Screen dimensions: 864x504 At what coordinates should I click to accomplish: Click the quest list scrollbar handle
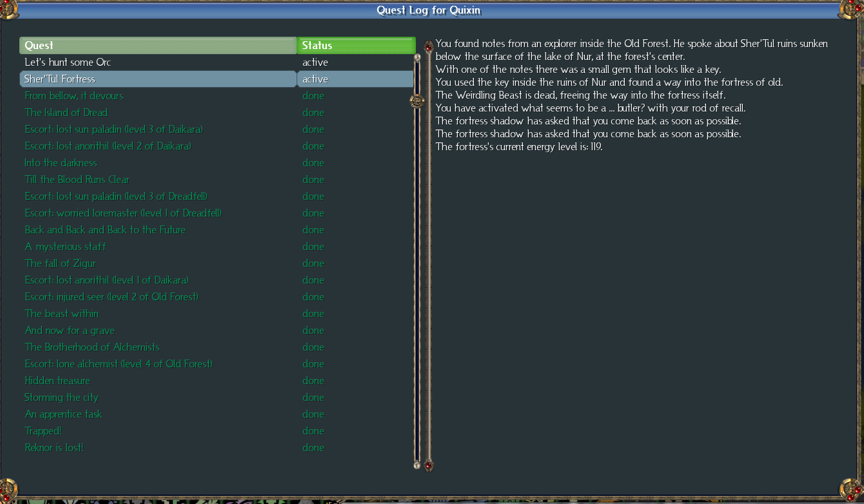point(417,101)
